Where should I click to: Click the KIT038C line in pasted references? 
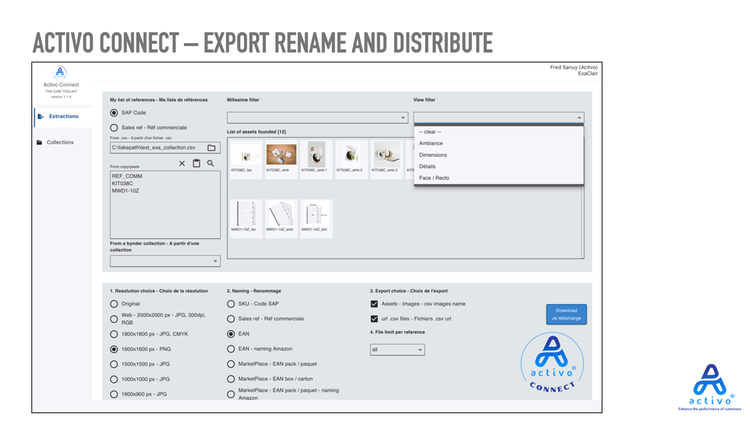122,183
